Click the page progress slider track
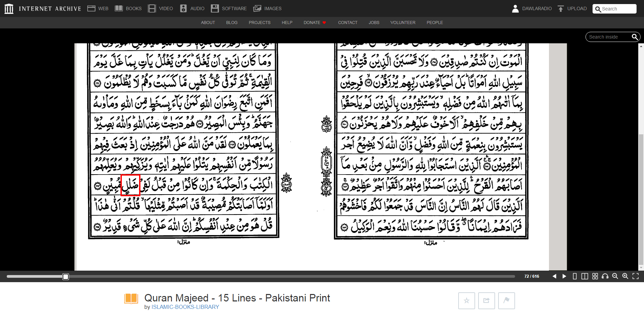Screen dimensions: 644x317 pos(261,276)
